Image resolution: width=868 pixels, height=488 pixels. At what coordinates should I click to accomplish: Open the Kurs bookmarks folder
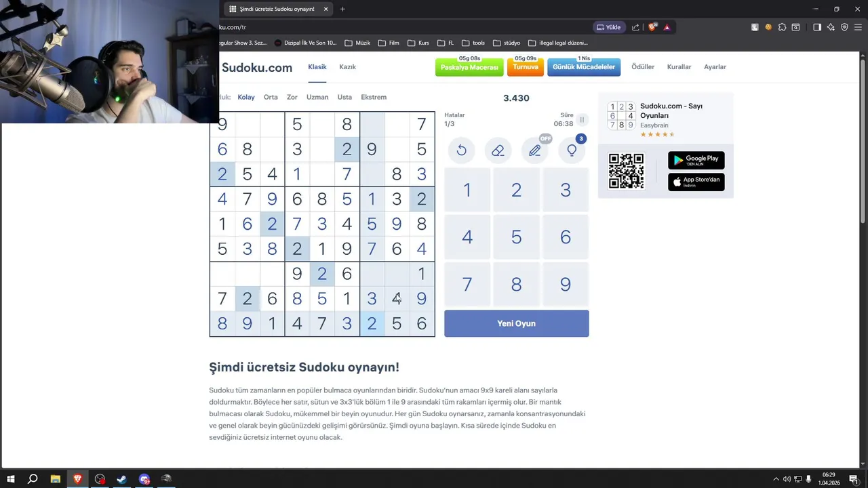pyautogui.click(x=418, y=43)
